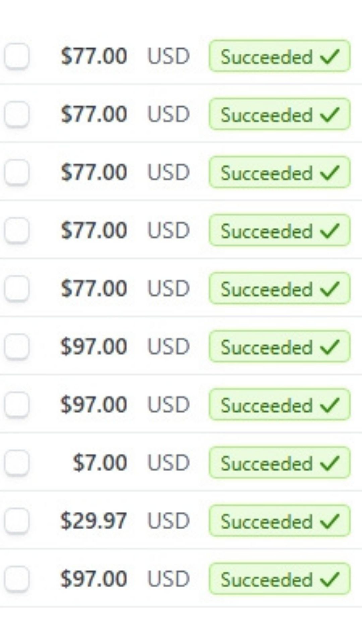
Task: Open the $7.00 payment amount
Action: click(x=100, y=463)
